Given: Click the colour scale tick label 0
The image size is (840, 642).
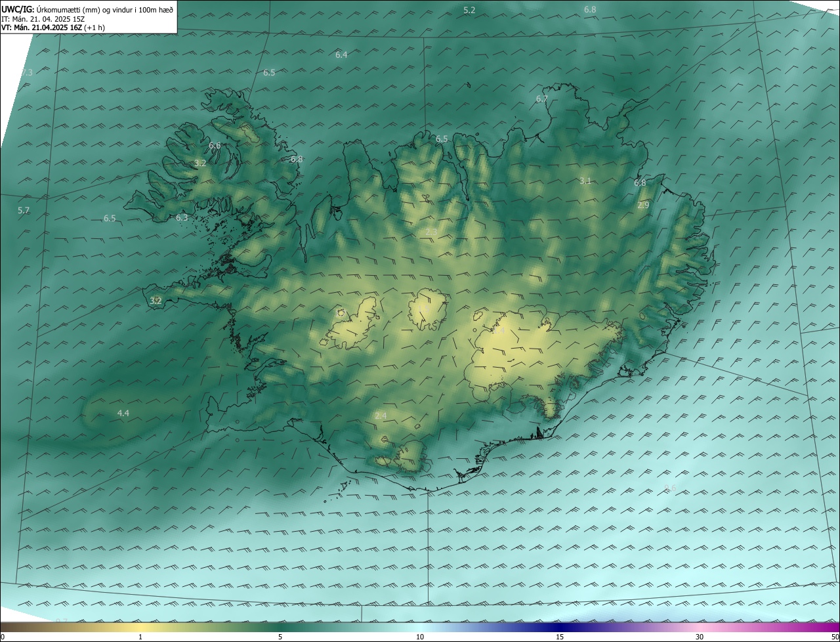Looking at the screenshot, I should 3,637.
